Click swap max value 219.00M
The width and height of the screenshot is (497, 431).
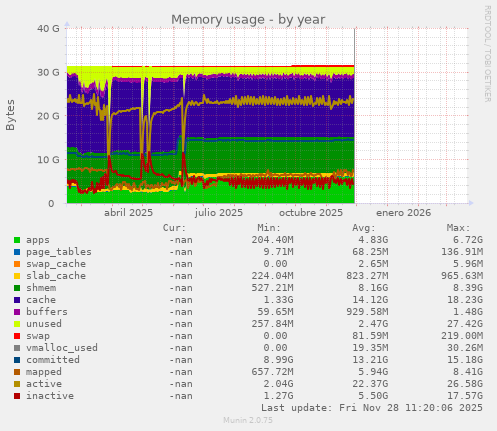coord(462,336)
